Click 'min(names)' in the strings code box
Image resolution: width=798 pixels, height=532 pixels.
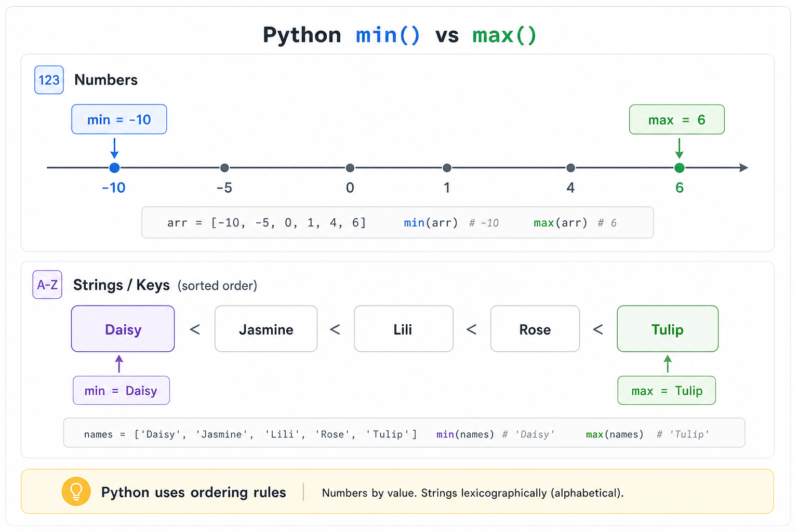[465, 434]
